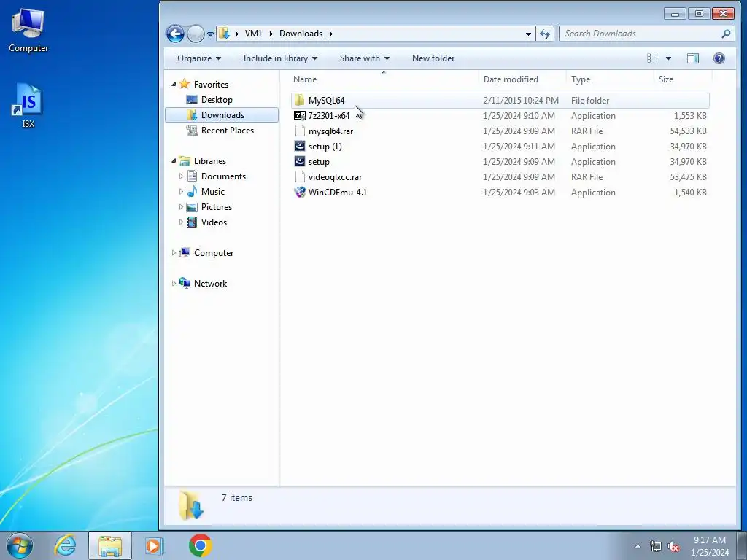Select Pictures library
The height and width of the screenshot is (560, 747).
216,206
